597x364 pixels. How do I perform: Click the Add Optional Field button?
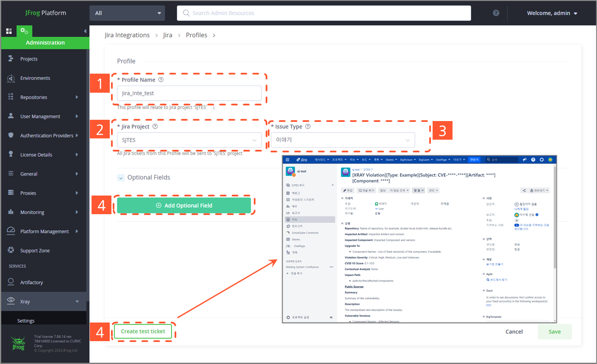click(x=184, y=205)
